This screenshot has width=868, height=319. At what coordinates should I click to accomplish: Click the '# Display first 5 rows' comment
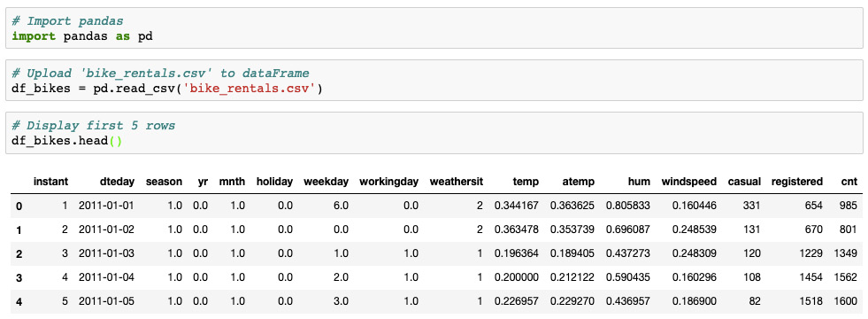click(94, 125)
